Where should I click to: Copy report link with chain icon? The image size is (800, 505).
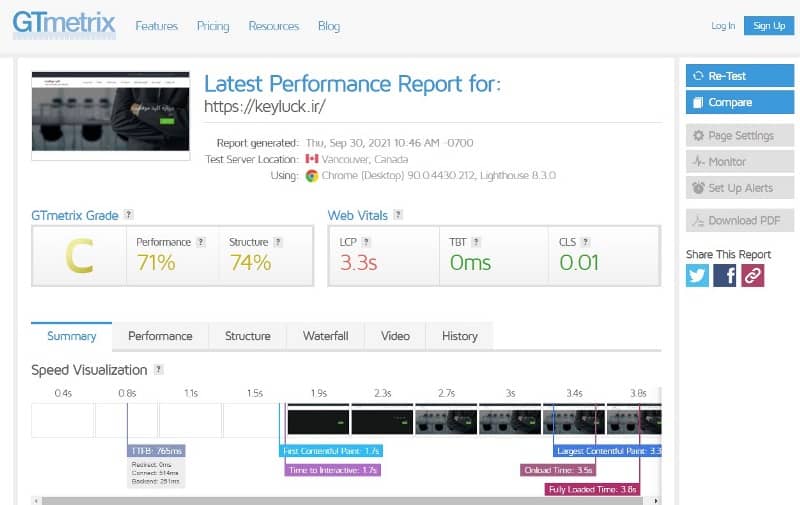753,276
